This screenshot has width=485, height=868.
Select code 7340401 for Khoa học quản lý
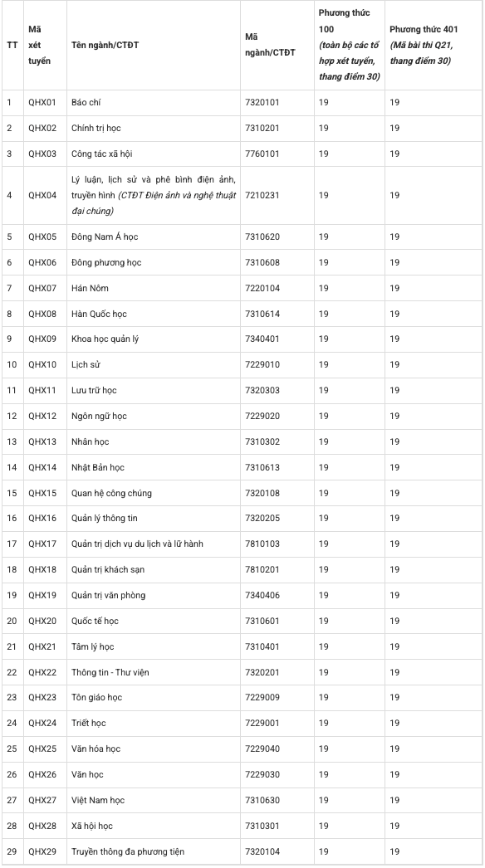262,339
